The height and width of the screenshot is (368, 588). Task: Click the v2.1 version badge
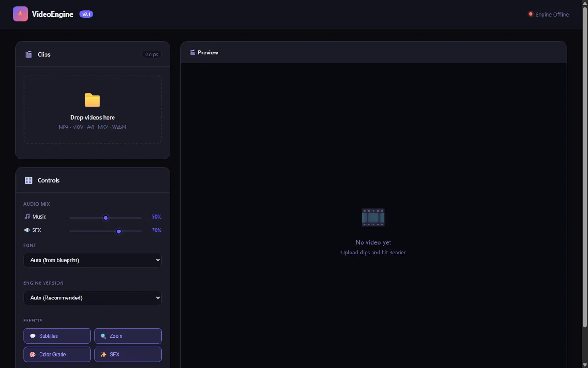[x=86, y=14]
